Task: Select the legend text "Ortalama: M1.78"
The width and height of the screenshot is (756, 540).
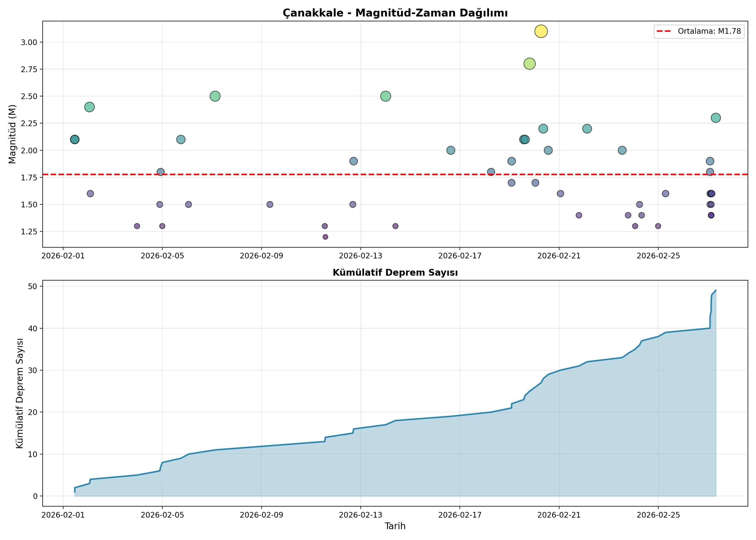Action: point(710,31)
